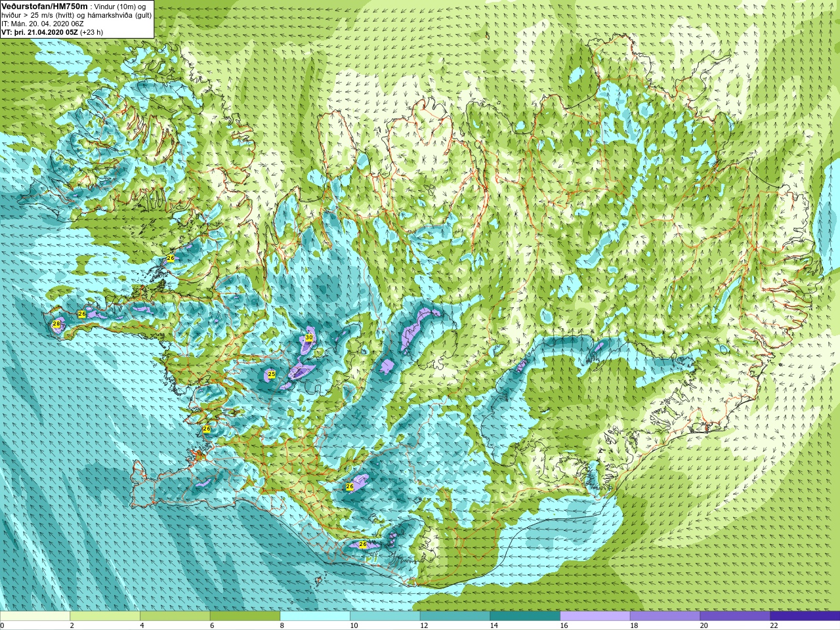Pick the teal 12–14 m/s legend swatch
840x630 pixels.
click(x=455, y=616)
